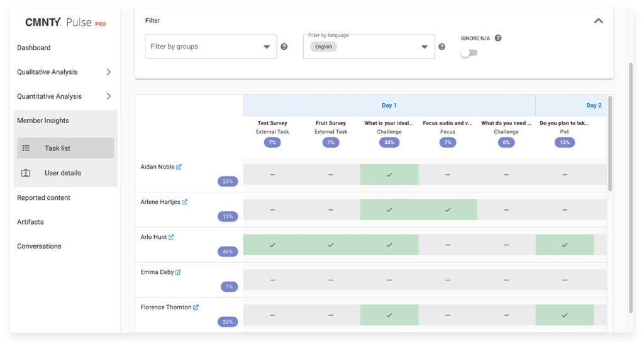Select Member Insights in sidebar
The image size is (644, 342).
tap(43, 121)
